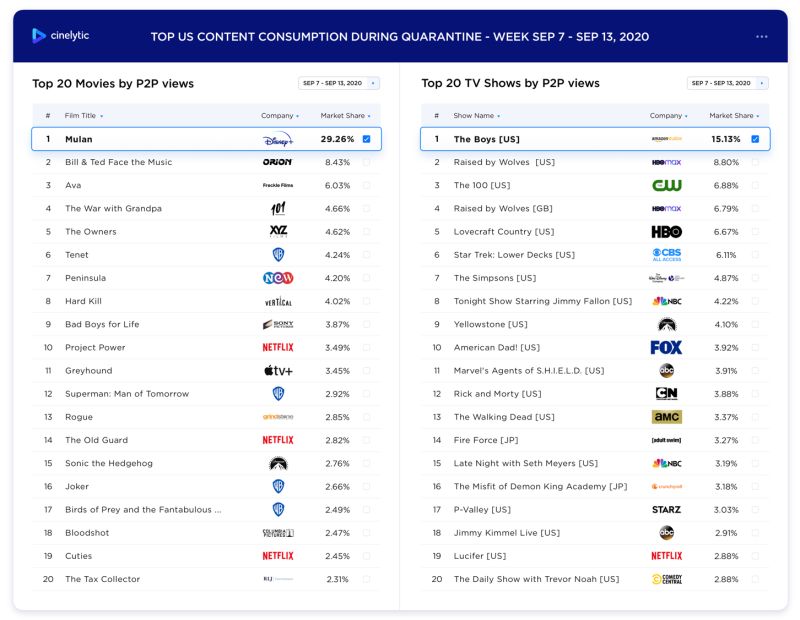Screen dimensions: 800x620
Task: Check the Bill & Ted Face the Music checkbox
Action: click(x=366, y=162)
